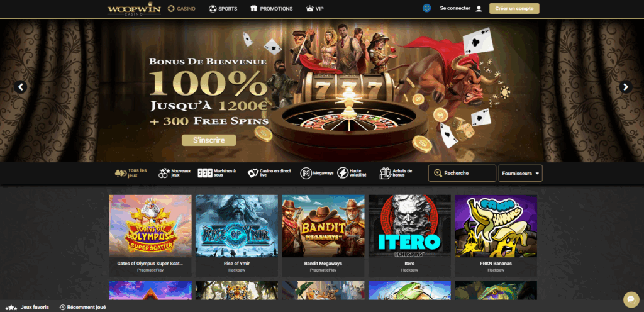Go to next banner slide arrow
The image size is (644, 312).
pyautogui.click(x=626, y=87)
